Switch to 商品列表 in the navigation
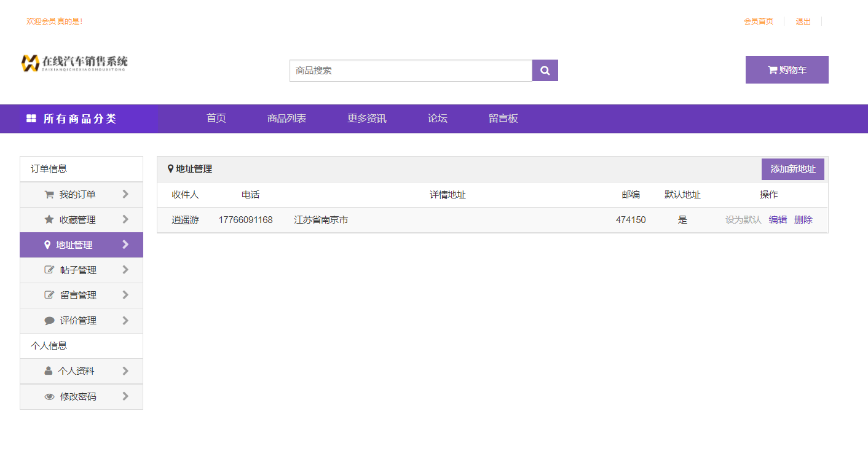This screenshot has height=470, width=868. (x=286, y=119)
